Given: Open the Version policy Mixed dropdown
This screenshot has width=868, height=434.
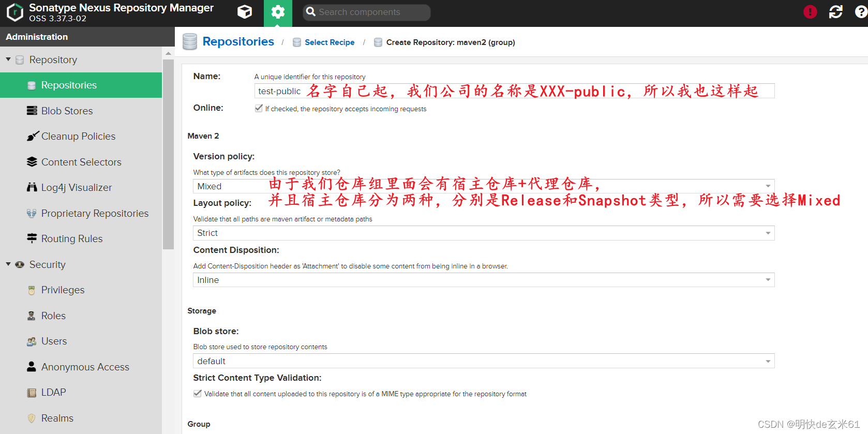Looking at the screenshot, I should pos(484,186).
